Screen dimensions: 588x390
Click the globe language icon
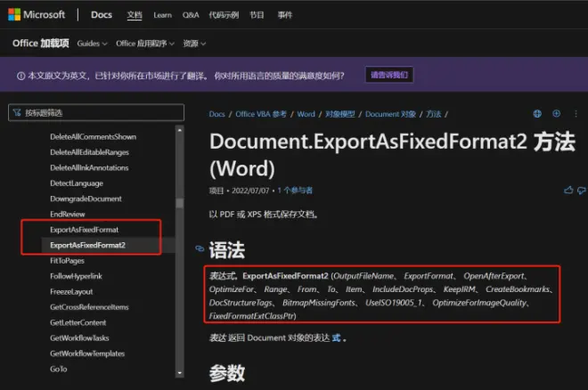537,113
